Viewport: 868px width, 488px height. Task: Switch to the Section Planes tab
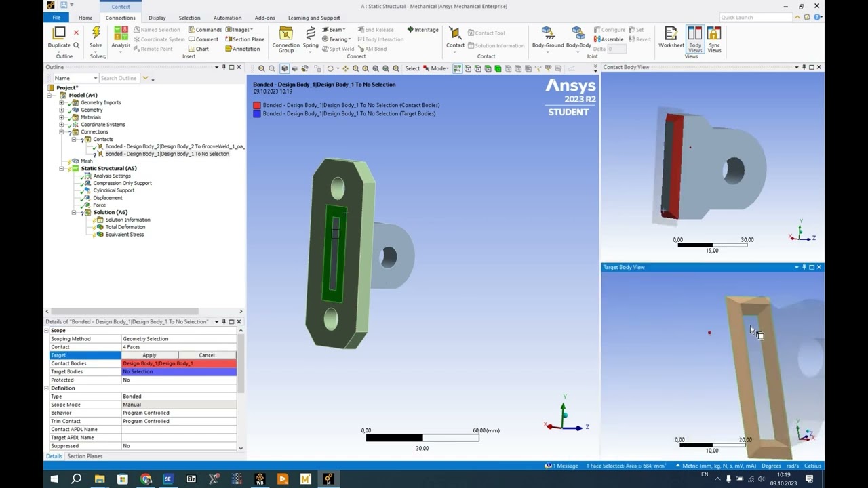point(85,456)
